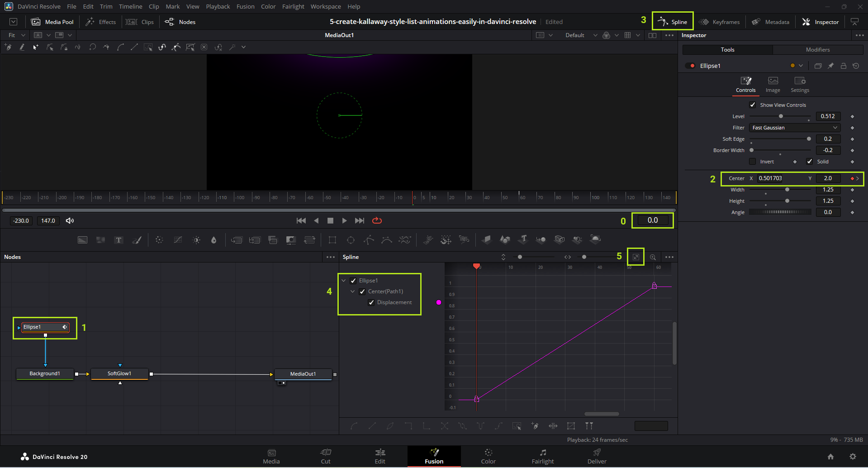Open the Fusion menu

(245, 6)
